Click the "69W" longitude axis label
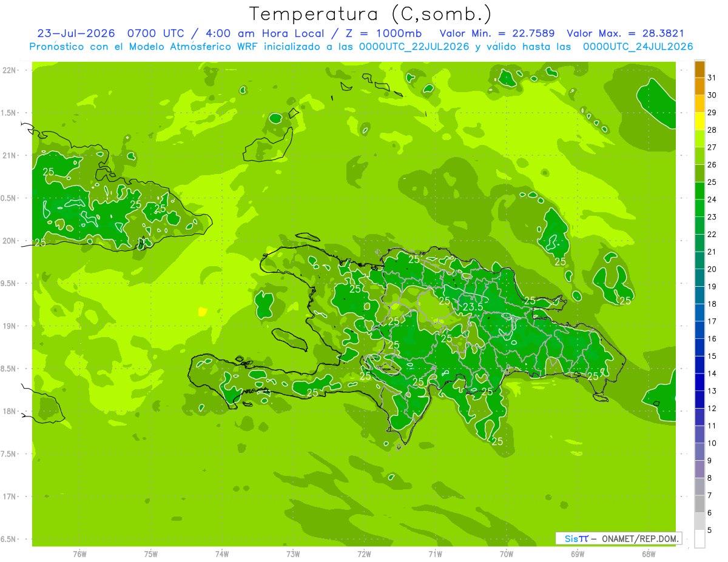728x562 pixels. pos(578,554)
